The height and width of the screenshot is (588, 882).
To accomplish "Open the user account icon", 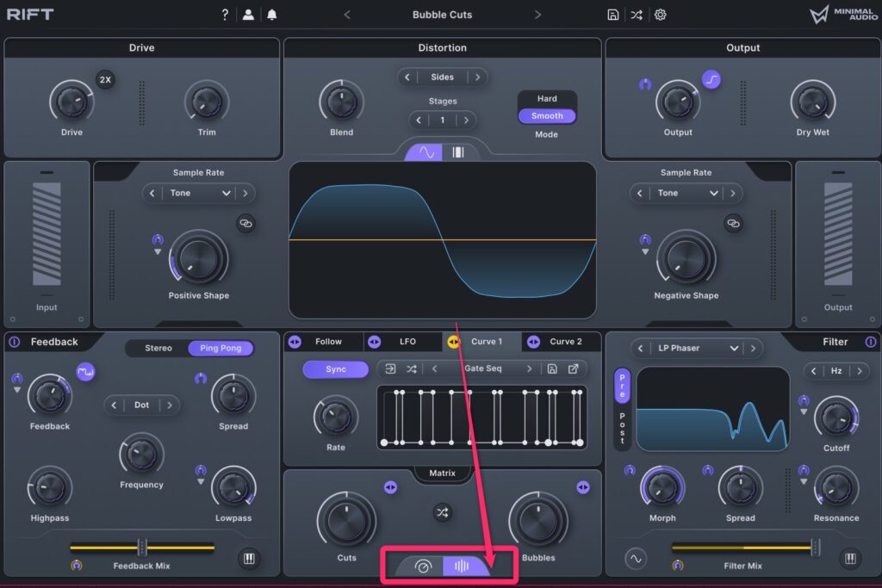I will coord(248,15).
